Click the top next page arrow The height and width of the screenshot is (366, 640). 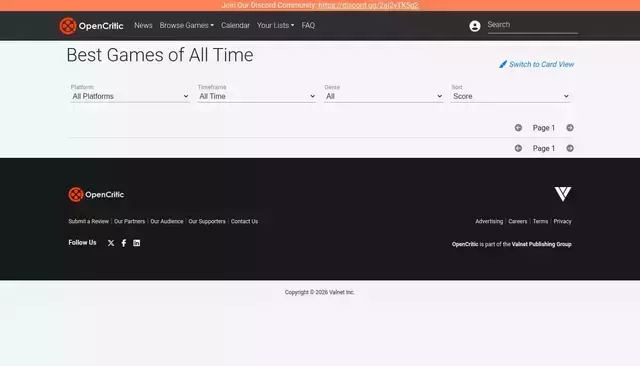pyautogui.click(x=570, y=128)
